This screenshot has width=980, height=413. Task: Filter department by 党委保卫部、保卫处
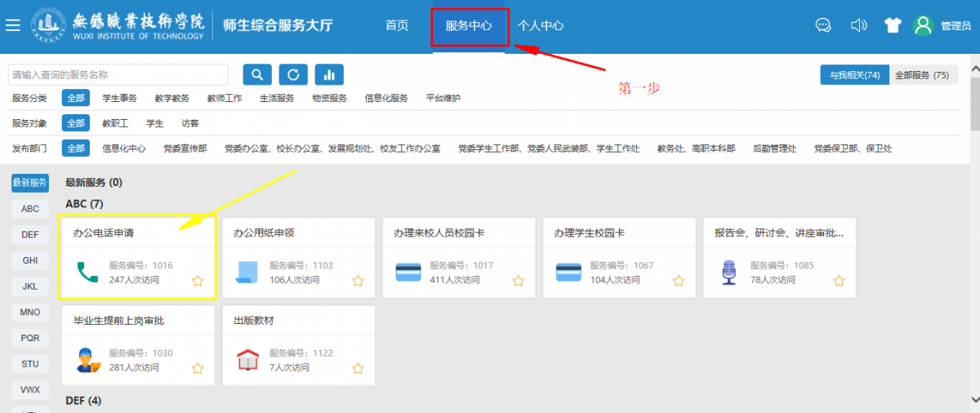pos(853,149)
